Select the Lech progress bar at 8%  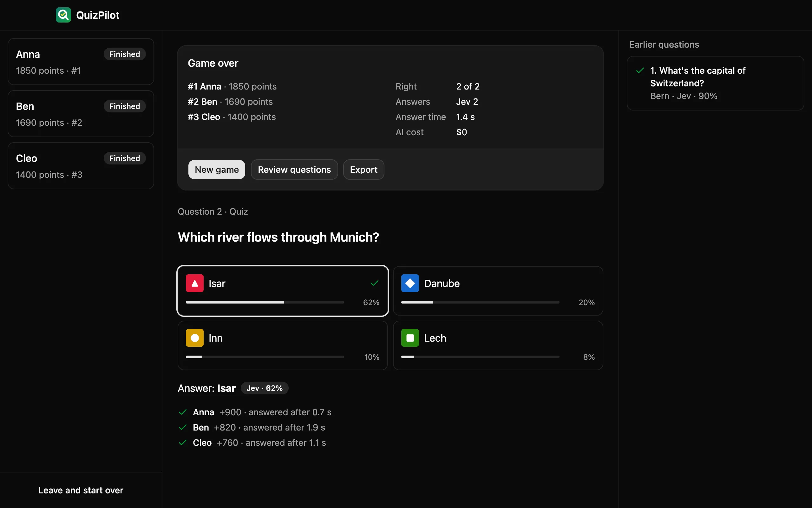[x=480, y=357]
